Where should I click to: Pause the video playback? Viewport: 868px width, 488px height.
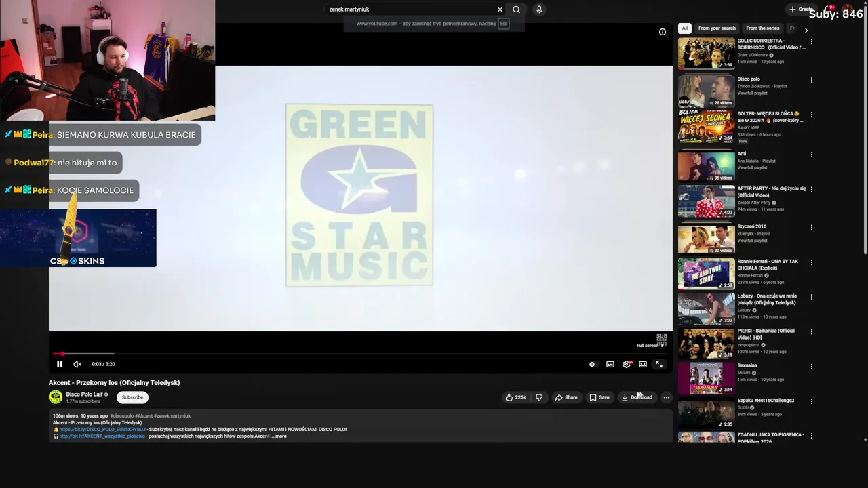[x=59, y=365]
